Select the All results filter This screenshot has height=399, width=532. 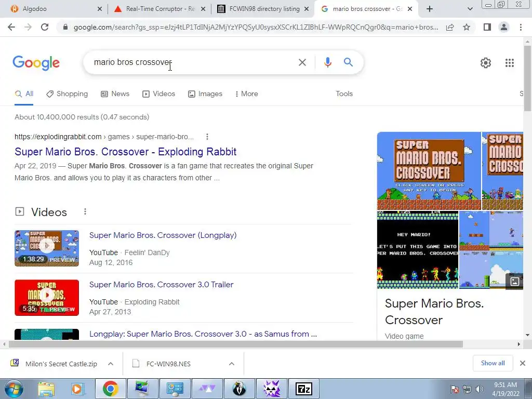tap(24, 94)
